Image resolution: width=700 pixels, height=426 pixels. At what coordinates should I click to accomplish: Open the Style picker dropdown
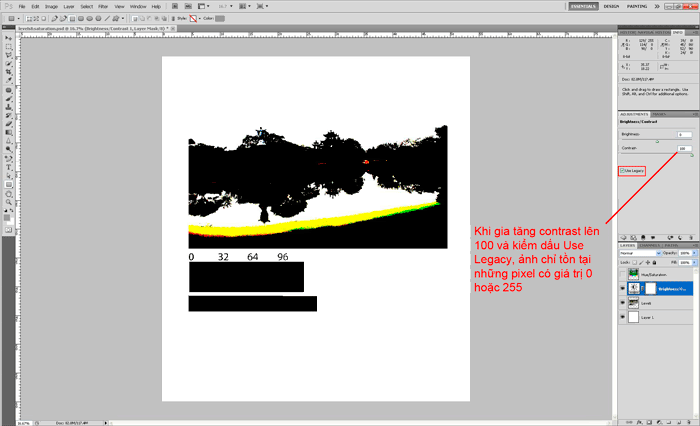(x=197, y=17)
